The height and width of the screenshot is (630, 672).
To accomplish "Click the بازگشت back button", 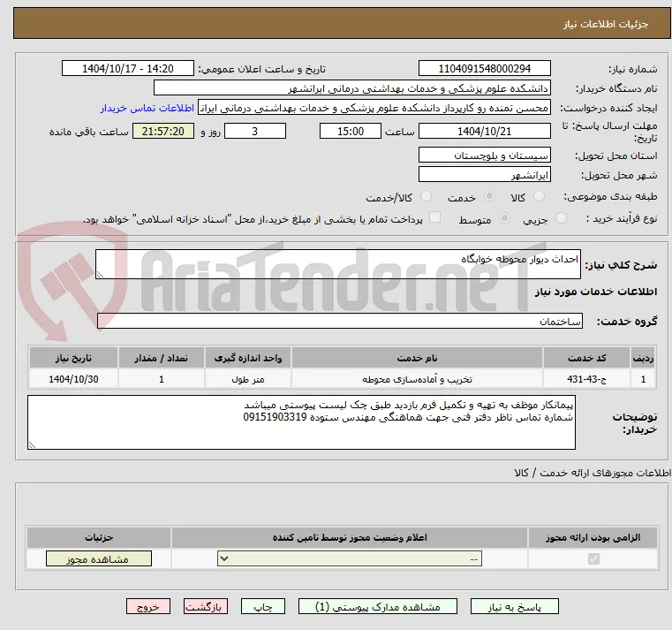I will (205, 606).
